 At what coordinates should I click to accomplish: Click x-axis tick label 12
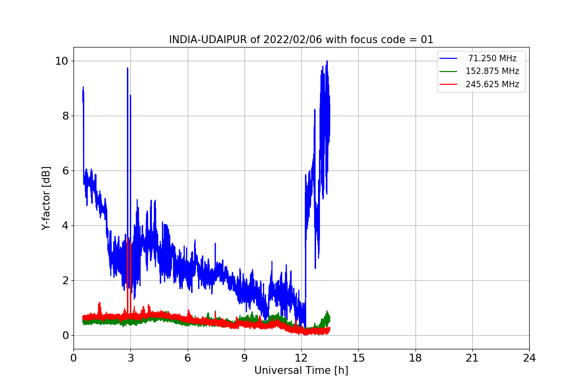point(301,358)
